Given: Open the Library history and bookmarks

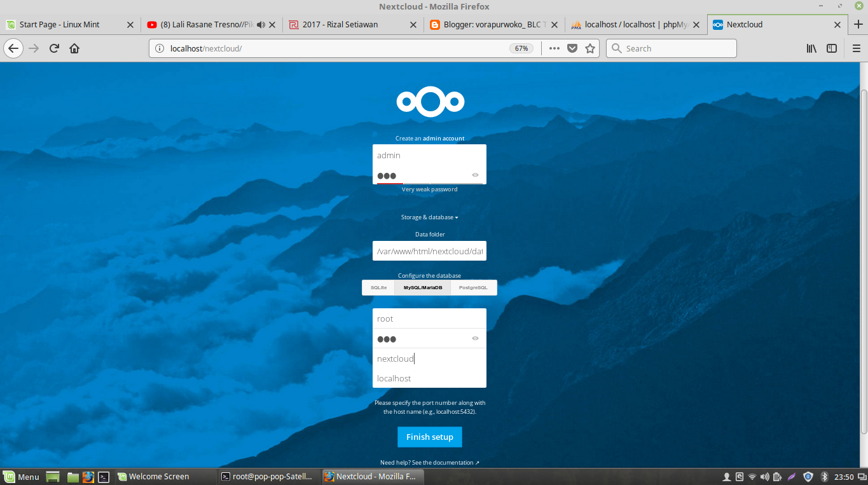Looking at the screenshot, I should click(x=812, y=48).
